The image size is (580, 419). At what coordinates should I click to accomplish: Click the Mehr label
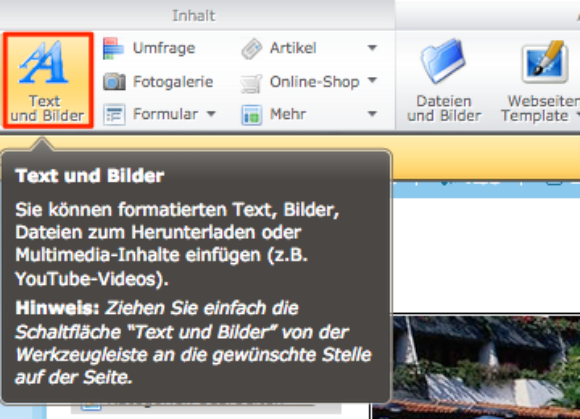coord(288,114)
